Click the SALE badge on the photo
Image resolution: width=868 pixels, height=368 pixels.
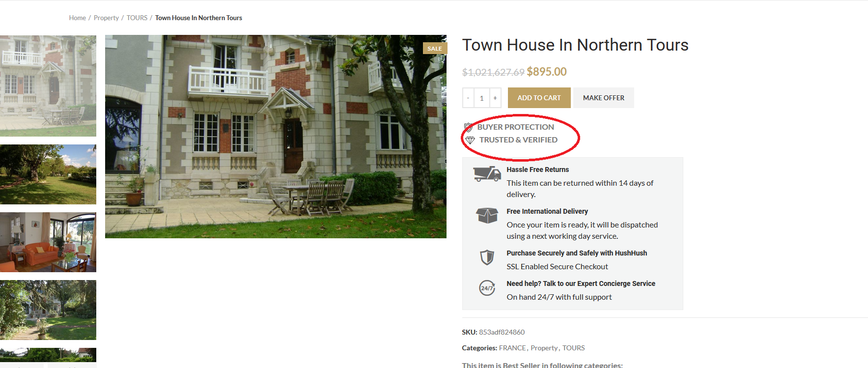coord(434,48)
